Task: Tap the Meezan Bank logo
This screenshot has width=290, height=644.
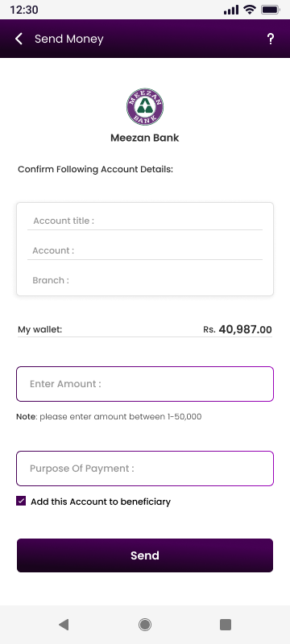Action: coord(145,107)
